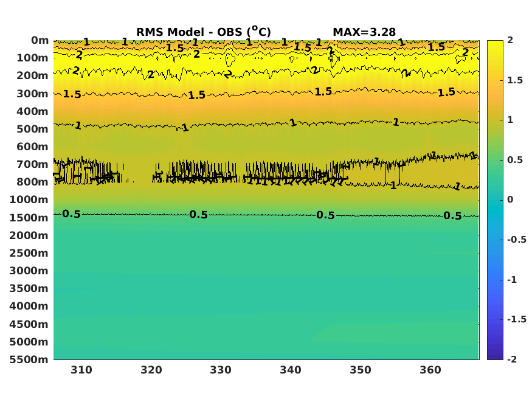The height and width of the screenshot is (399, 532).
Task: Select the colorbar tick label "-2"
Action: tap(512, 359)
